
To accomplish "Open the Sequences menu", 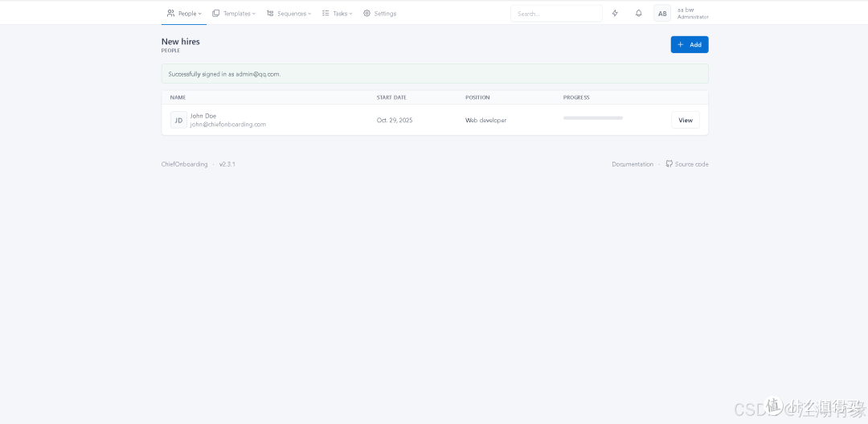I will [289, 14].
